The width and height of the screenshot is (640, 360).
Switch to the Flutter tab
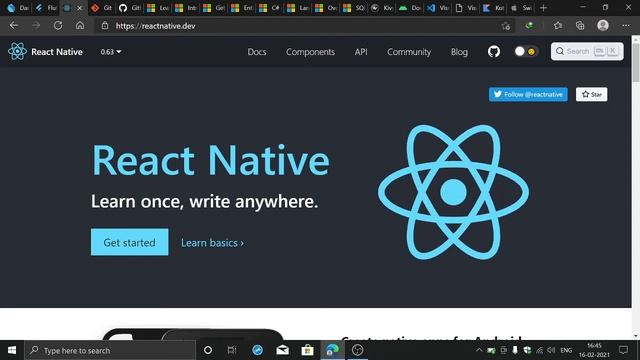coord(46,8)
